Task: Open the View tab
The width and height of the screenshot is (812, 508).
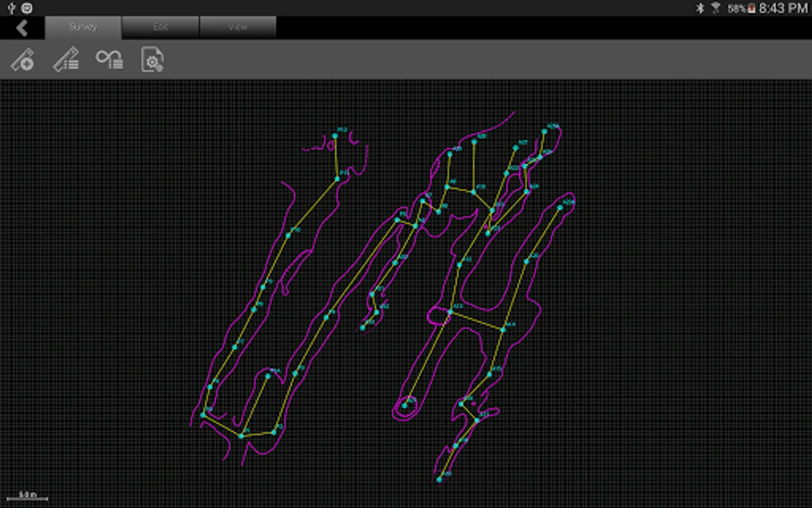Action: point(238,27)
